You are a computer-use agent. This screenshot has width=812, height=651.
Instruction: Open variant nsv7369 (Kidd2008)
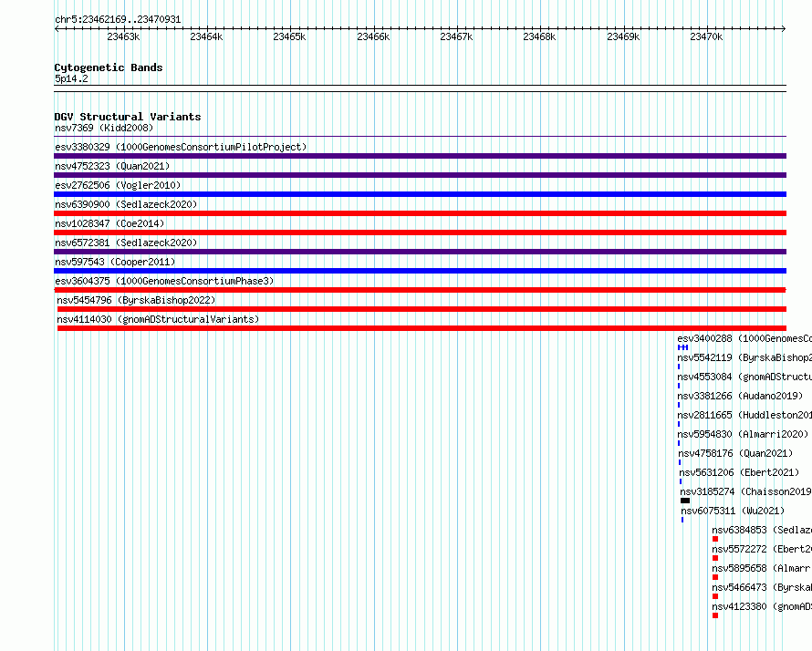[x=104, y=128]
